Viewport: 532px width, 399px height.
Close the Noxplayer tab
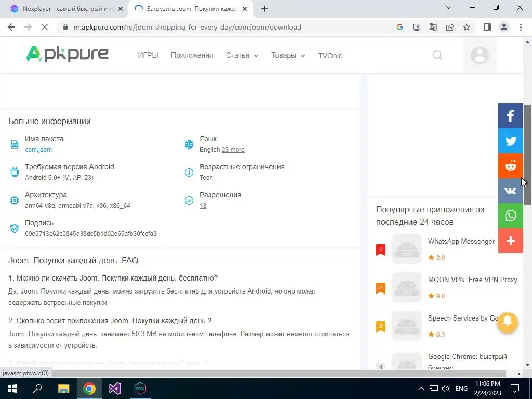coord(121,9)
